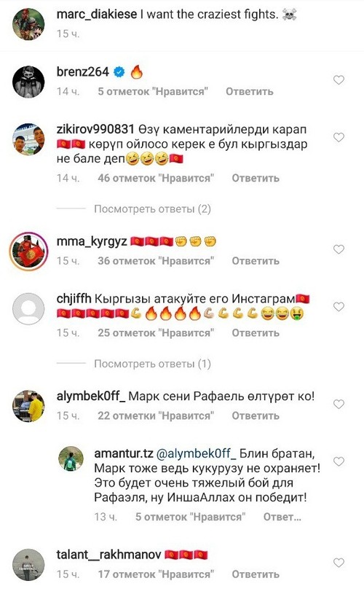Open amantur.tz profile avatar
The width and height of the screenshot is (364, 589).
tap(71, 459)
